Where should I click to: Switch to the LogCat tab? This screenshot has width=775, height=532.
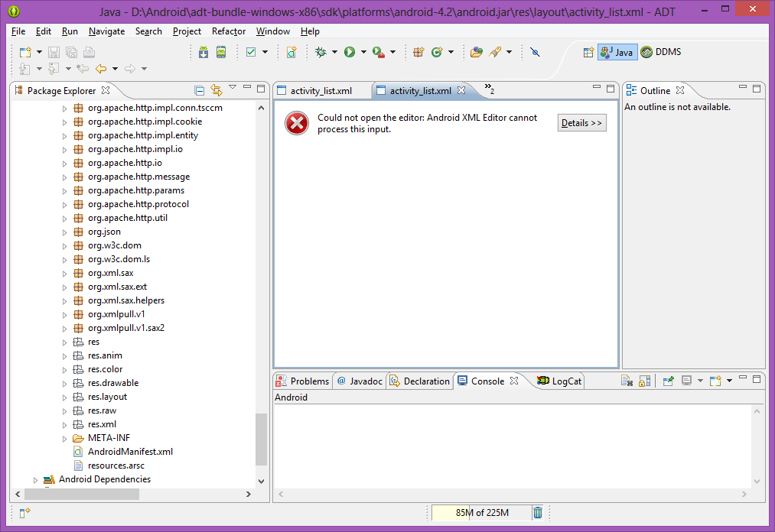tap(559, 381)
